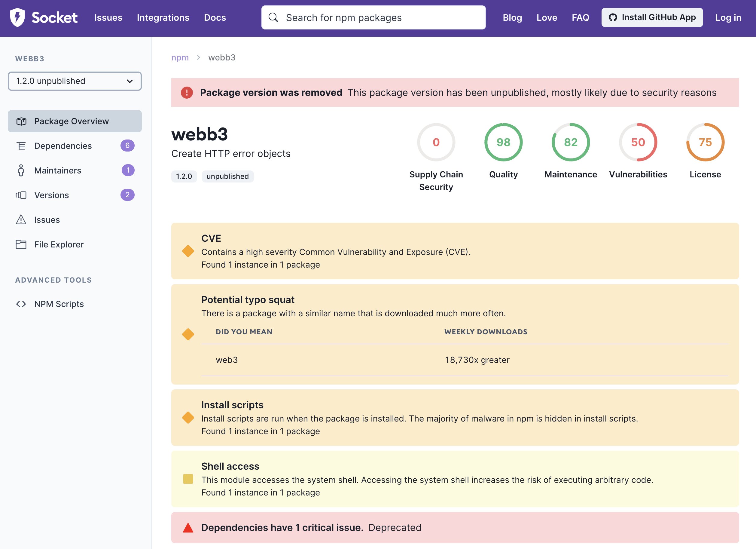Click the Issues warning triangle icon

point(21,220)
